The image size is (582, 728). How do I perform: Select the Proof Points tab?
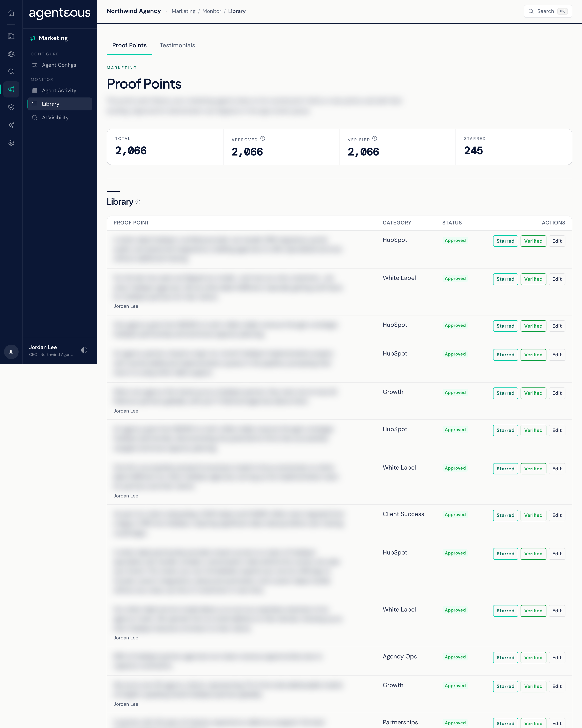pos(130,45)
